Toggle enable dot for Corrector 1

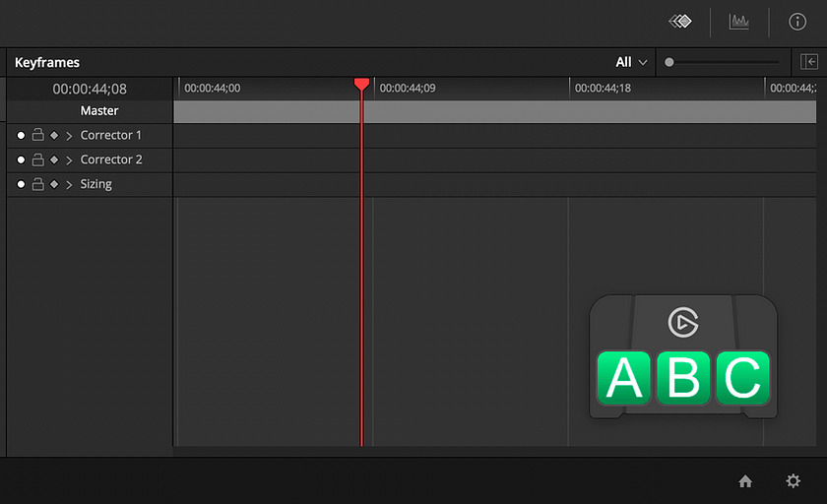pyautogui.click(x=21, y=136)
